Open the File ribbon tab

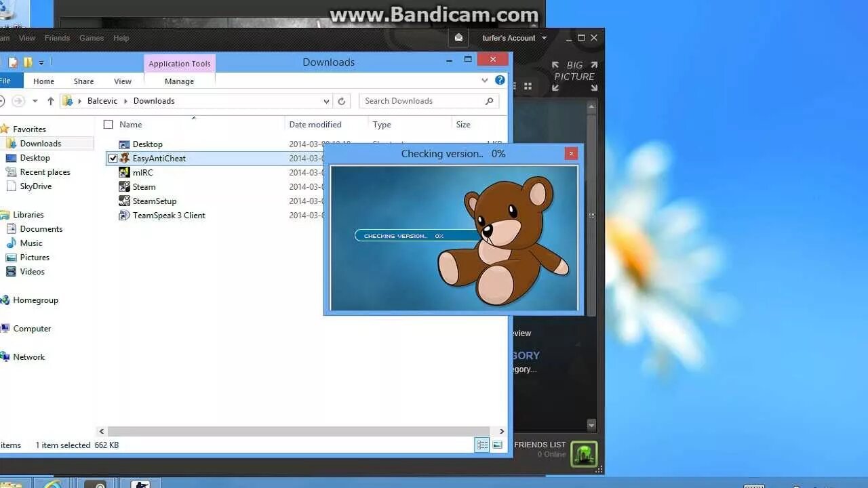(x=7, y=81)
